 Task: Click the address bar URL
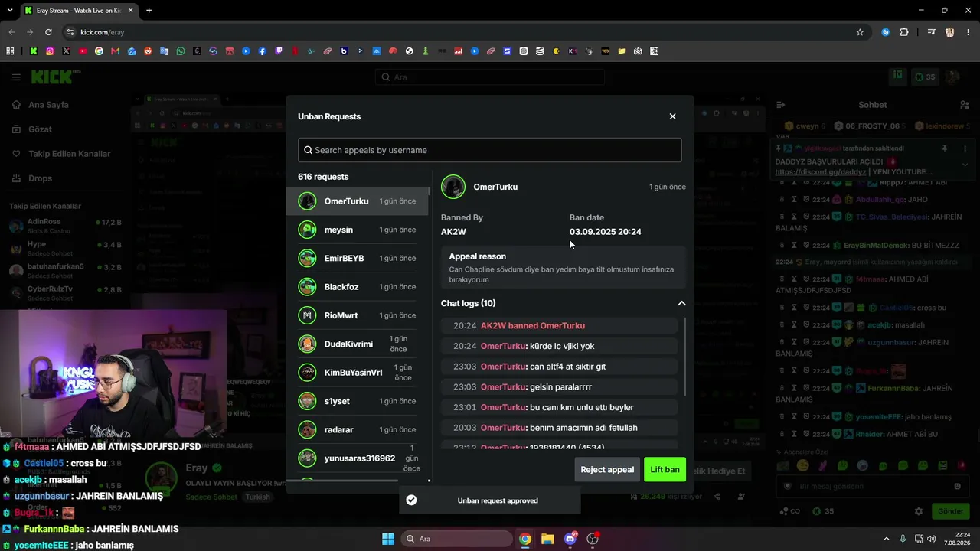[x=102, y=32]
